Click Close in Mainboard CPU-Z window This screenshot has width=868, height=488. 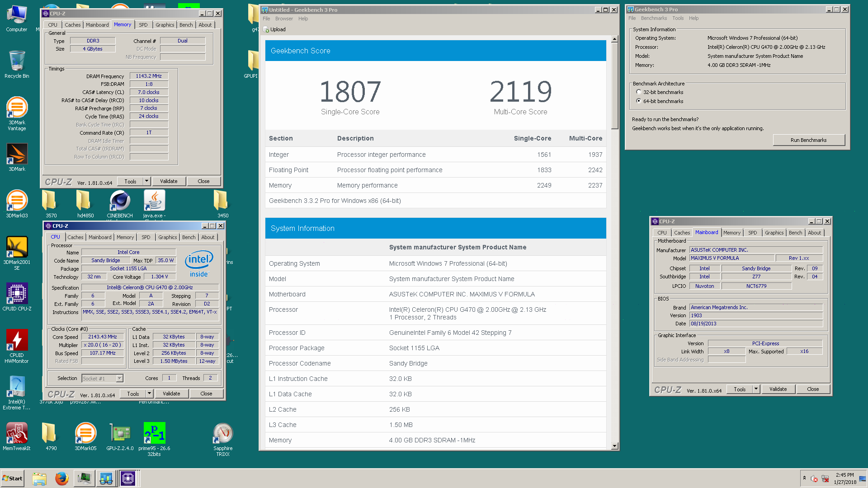tap(813, 389)
